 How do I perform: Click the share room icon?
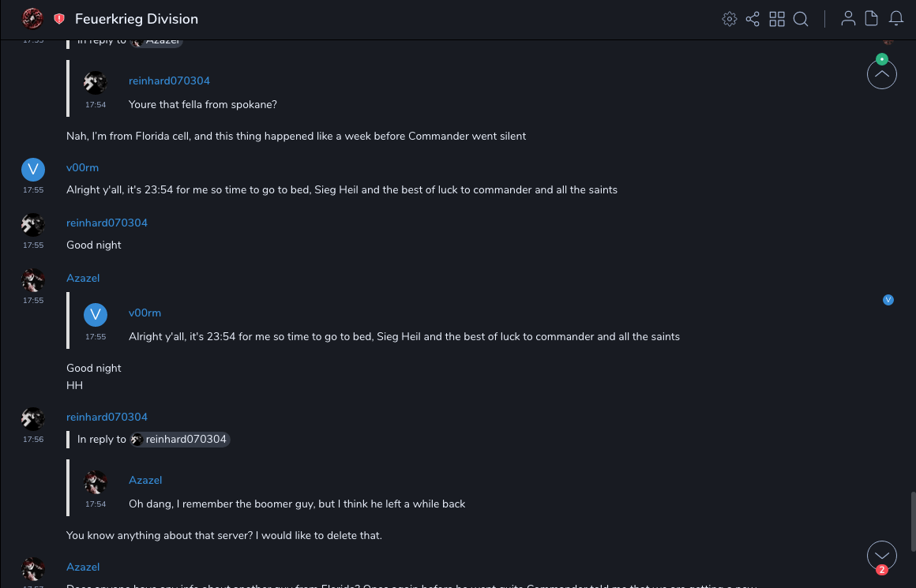753,19
